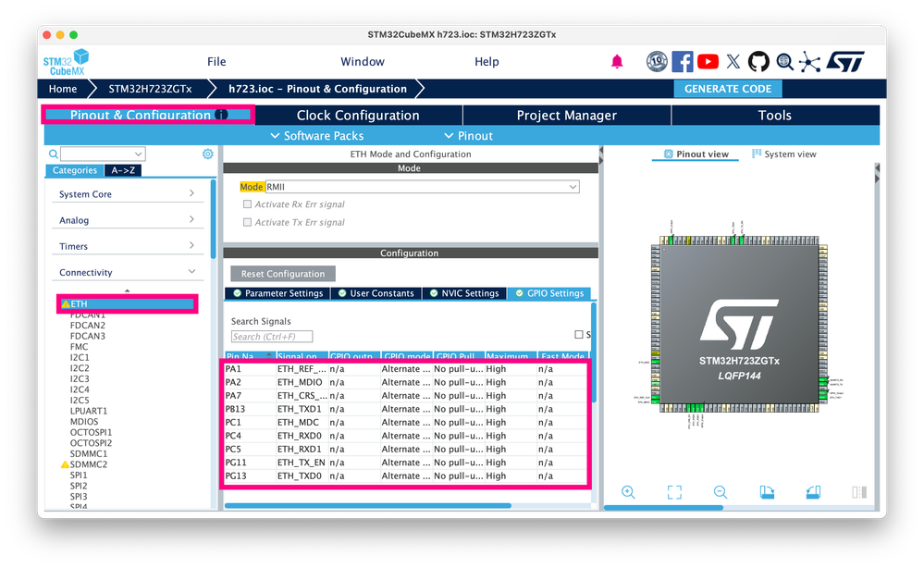The height and width of the screenshot is (568, 924).
Task: Click the GPIO table horizontal scrollbar
Action: coord(368,505)
